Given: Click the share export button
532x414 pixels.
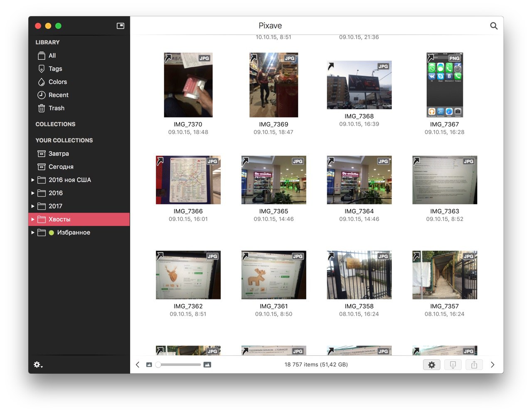Looking at the screenshot, I should click(x=474, y=365).
